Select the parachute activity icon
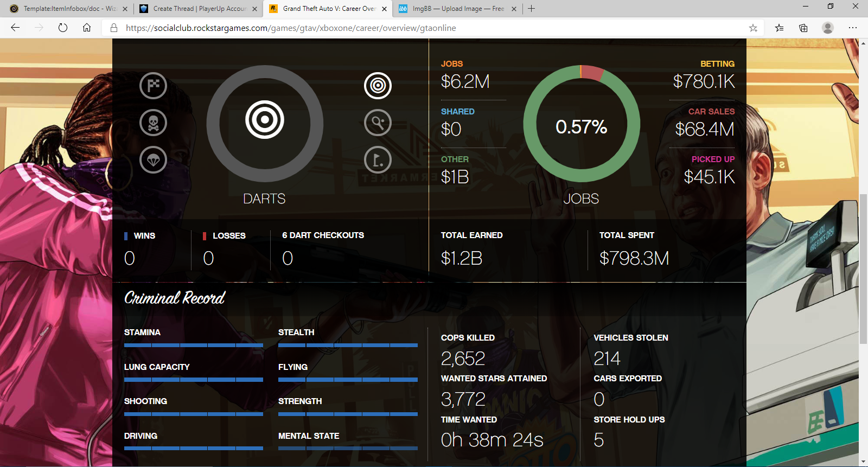Screen dimensions: 868x467 click(x=154, y=160)
